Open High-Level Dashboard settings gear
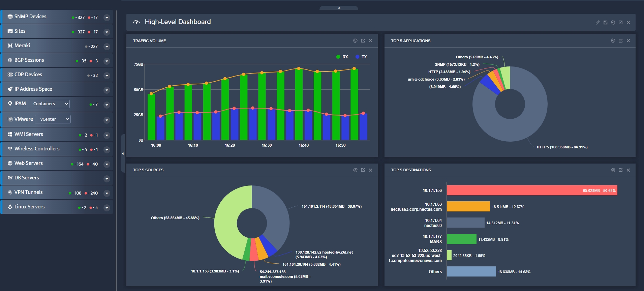Screen dimensions: 644x291 (x=613, y=23)
